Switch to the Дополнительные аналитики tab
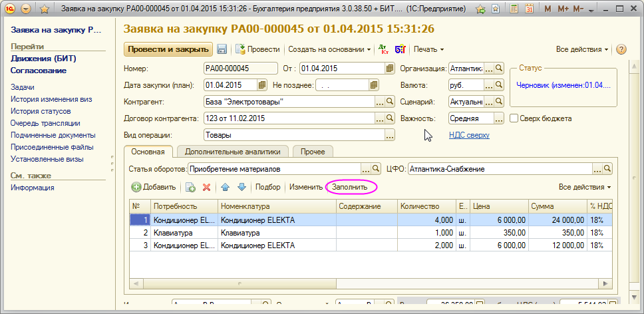This screenshot has width=644, height=314. pos(232,152)
